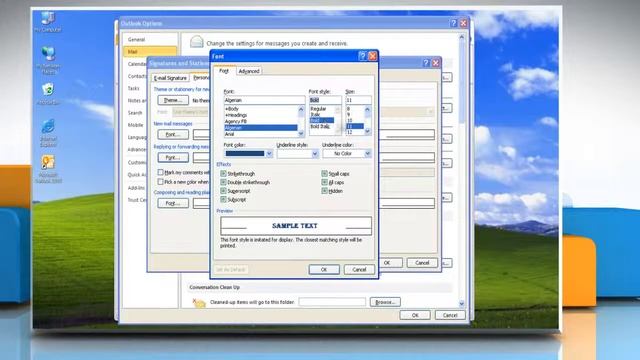Viewport: 640px width, 360px height.
Task: Enable the All caps checkbox
Action: 324,182
